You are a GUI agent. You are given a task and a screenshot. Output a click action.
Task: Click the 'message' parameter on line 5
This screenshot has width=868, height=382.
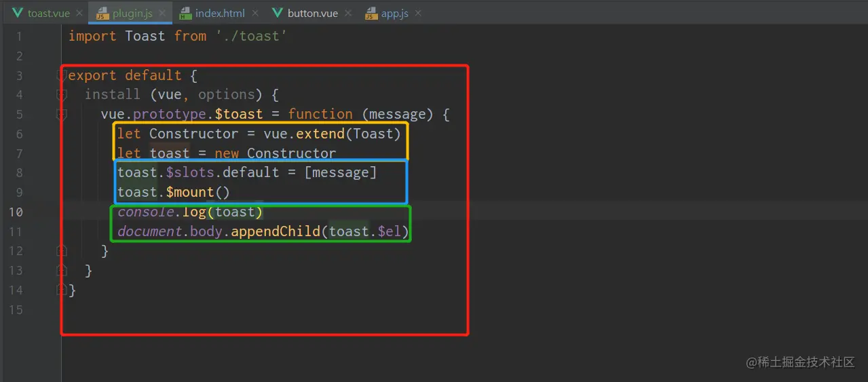click(x=398, y=114)
